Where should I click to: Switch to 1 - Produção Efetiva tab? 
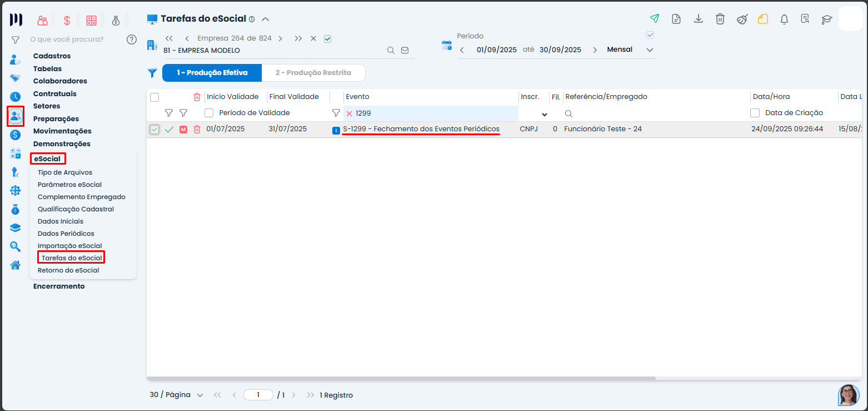(x=212, y=73)
